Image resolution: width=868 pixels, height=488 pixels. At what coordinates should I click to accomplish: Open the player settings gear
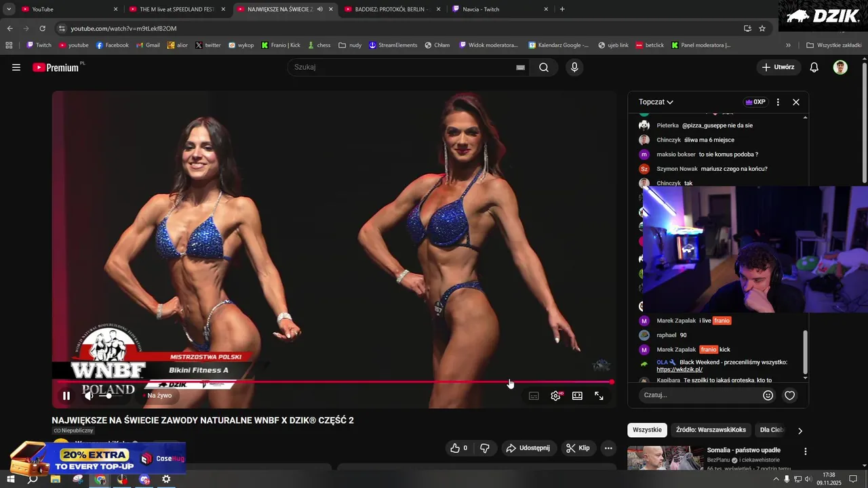coord(555,396)
